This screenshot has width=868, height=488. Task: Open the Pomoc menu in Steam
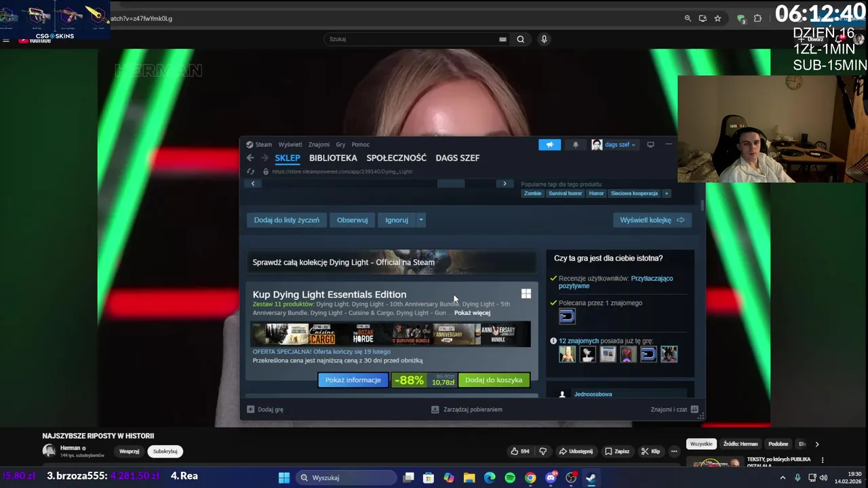(x=361, y=144)
